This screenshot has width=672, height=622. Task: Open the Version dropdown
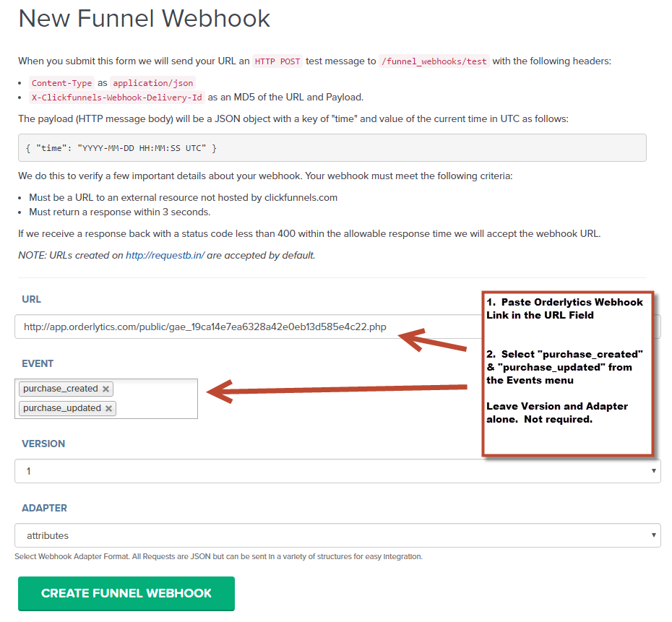click(337, 471)
